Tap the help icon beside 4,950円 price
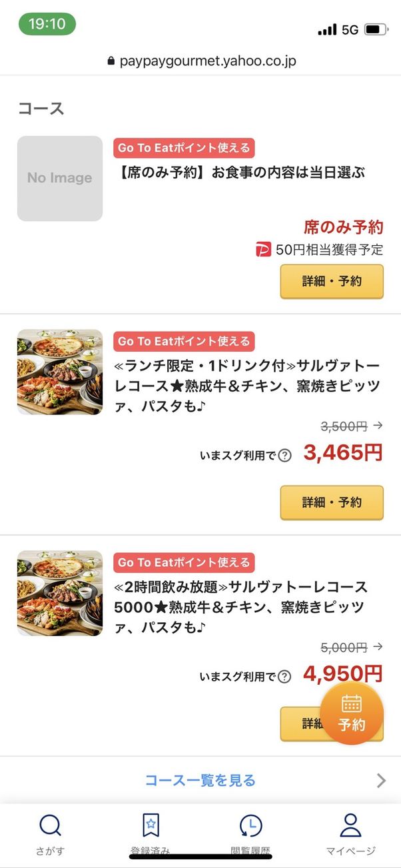The image size is (401, 868). tap(284, 675)
